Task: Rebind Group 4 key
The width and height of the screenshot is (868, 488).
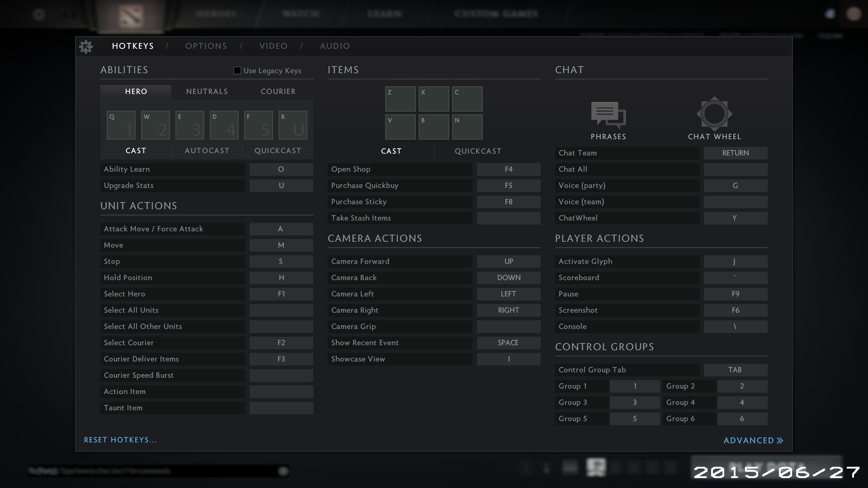Action: click(x=742, y=403)
